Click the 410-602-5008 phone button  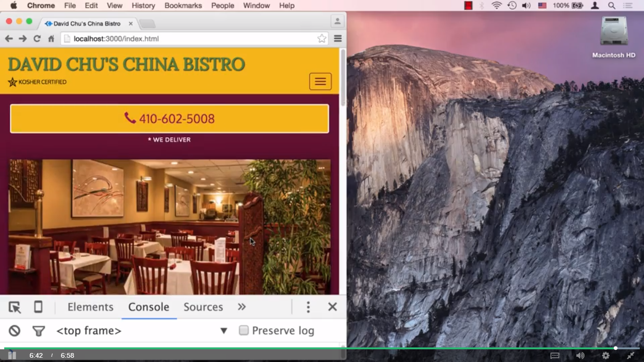(x=169, y=119)
